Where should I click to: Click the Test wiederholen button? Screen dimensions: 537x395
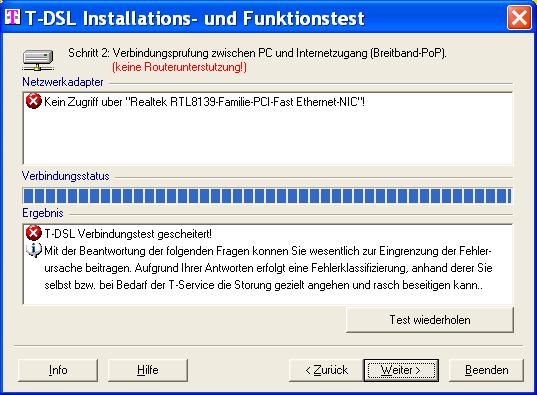click(430, 320)
